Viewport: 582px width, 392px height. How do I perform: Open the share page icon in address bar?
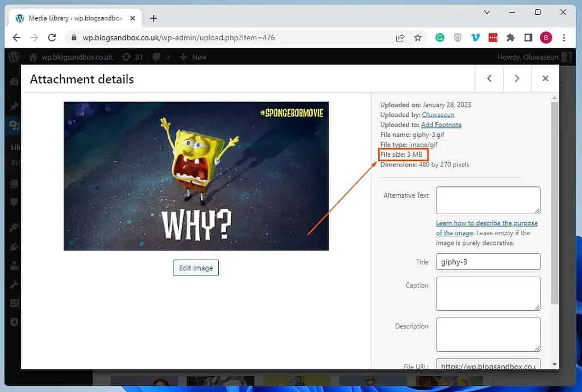coord(400,37)
